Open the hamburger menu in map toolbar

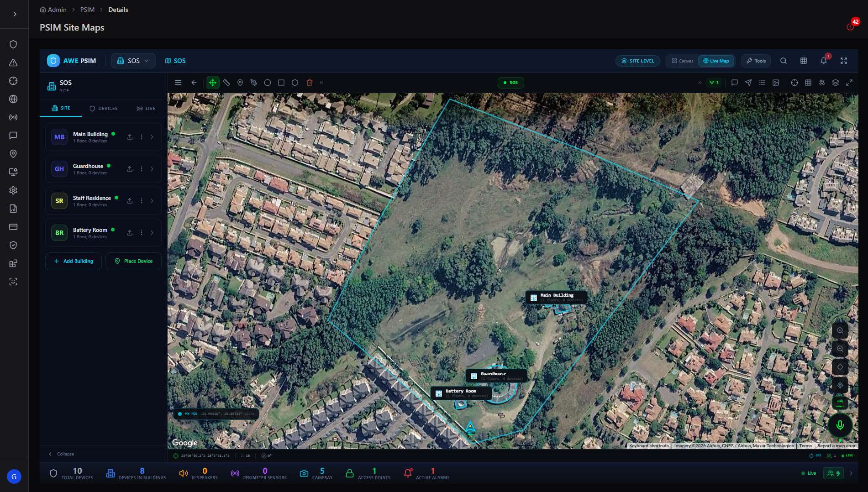click(178, 83)
